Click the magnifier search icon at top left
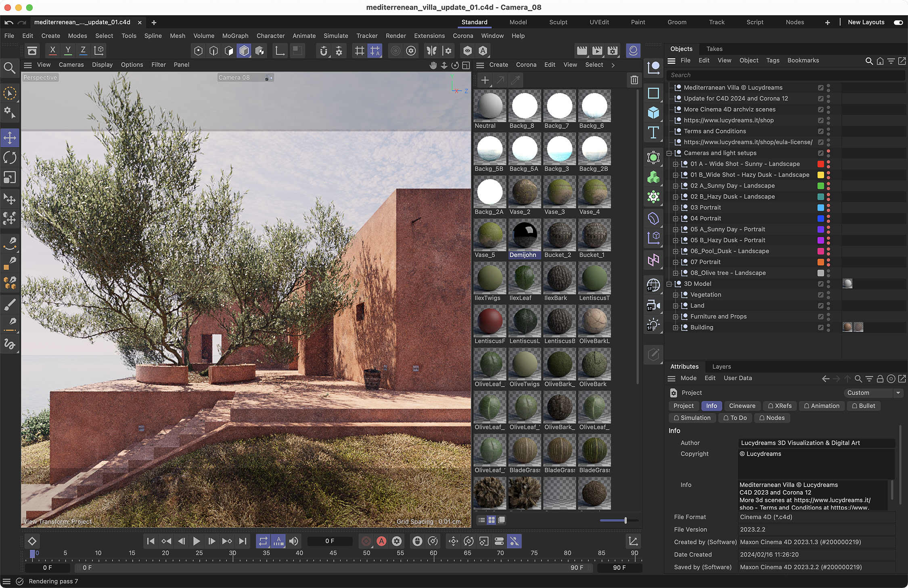The image size is (908, 588). [10, 68]
